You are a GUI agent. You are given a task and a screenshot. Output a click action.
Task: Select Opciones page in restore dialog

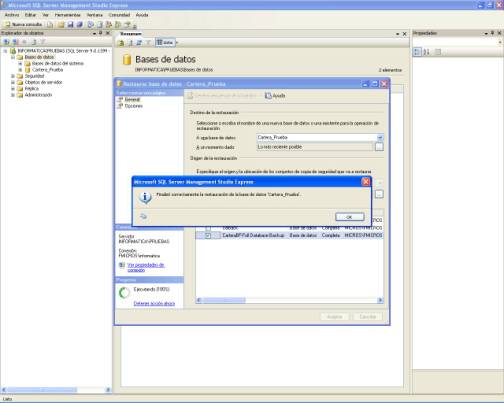pyautogui.click(x=133, y=106)
